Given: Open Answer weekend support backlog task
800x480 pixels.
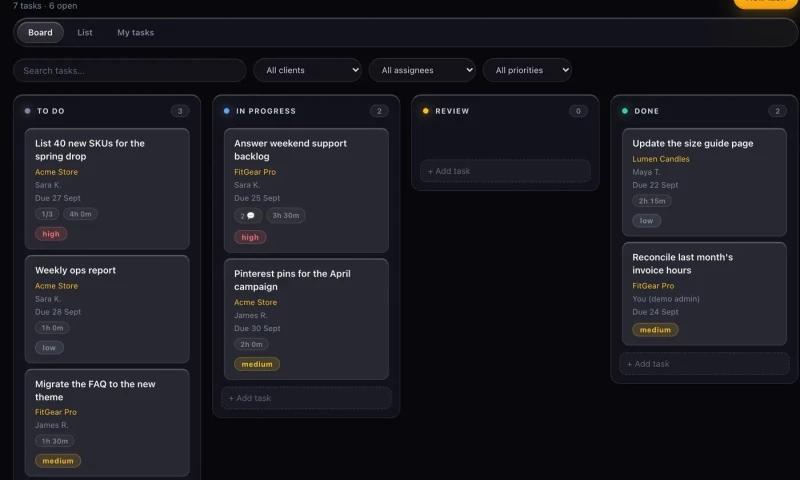Looking at the screenshot, I should [x=306, y=190].
